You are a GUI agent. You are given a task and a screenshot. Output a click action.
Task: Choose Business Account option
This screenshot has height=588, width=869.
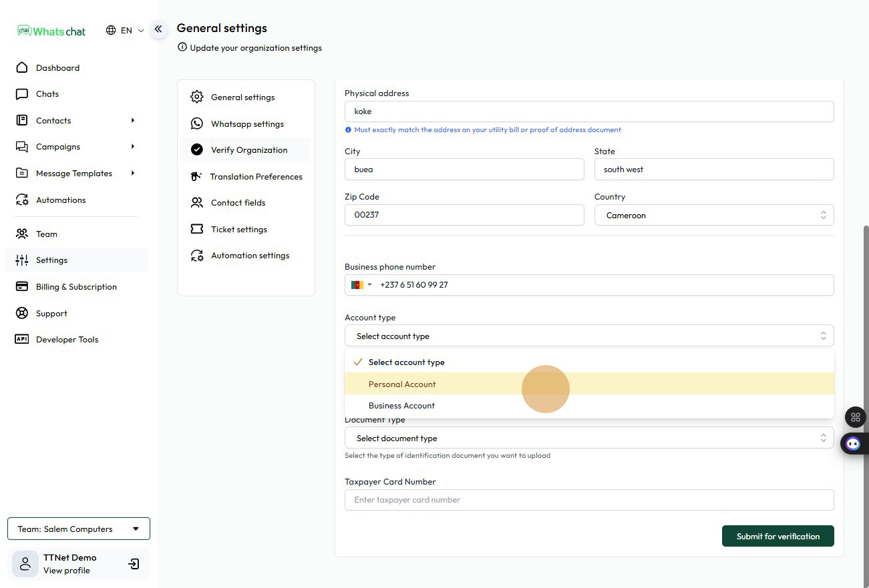(401, 406)
